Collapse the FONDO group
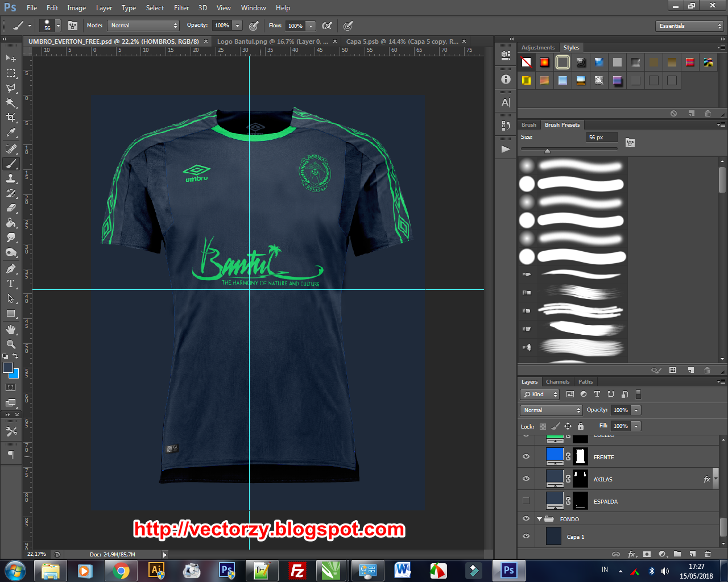Viewport: 728px width, 582px height. (539, 519)
